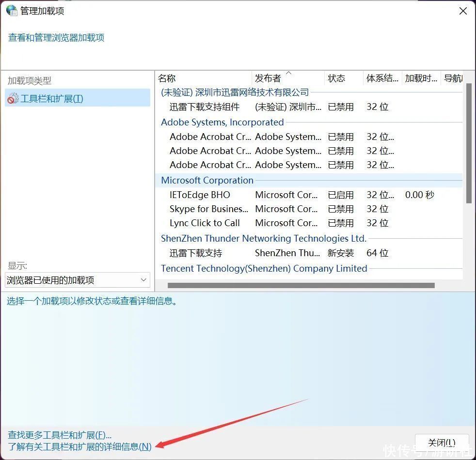Click the 已启用 status of IEToEdge BHO
This screenshot has height=460, width=476.
(341, 195)
